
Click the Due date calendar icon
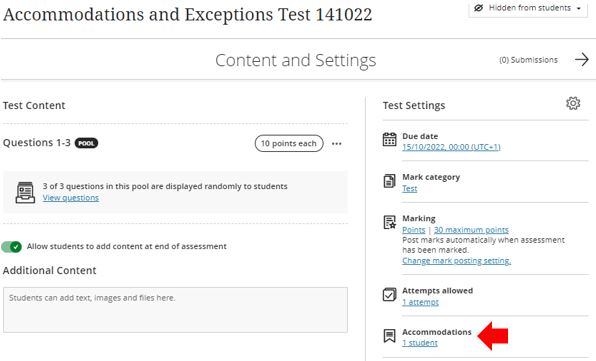[x=389, y=139]
